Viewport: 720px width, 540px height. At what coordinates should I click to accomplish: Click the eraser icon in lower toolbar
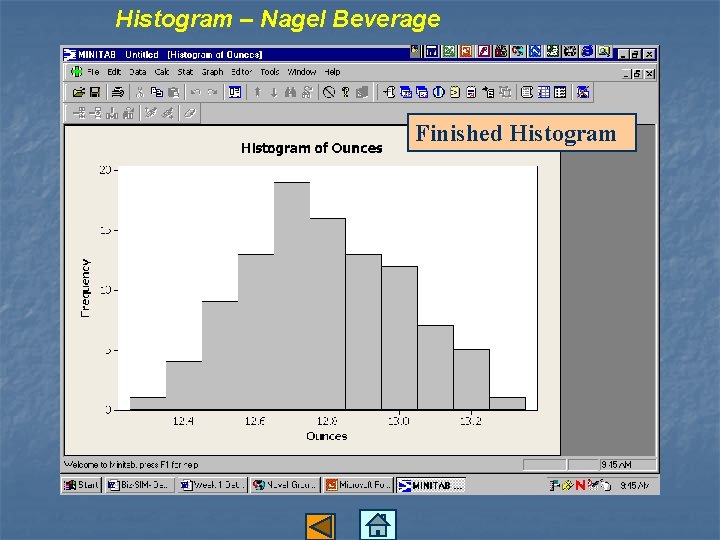190,113
